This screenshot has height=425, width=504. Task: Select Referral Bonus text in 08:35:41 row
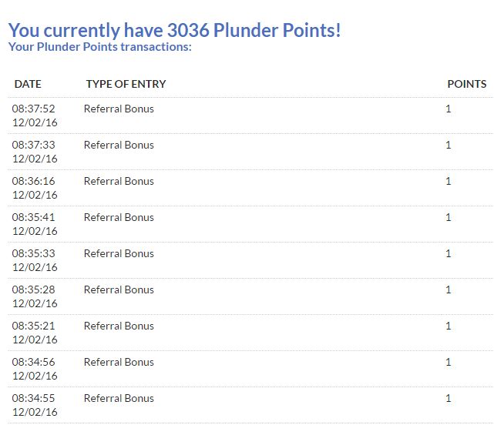tap(119, 218)
